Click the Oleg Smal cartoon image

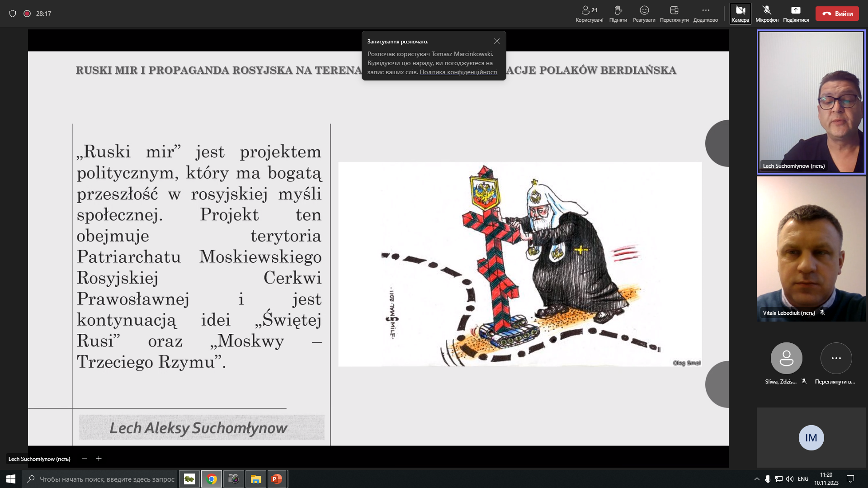click(x=520, y=264)
